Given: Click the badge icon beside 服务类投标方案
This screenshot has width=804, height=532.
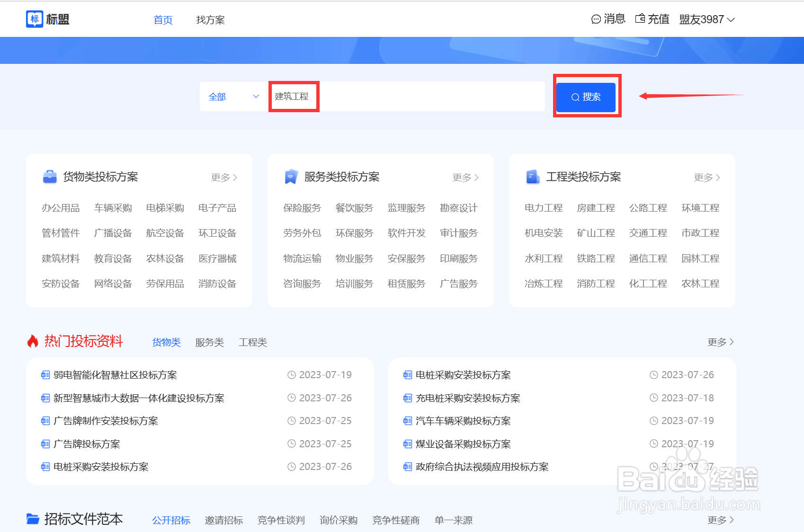Looking at the screenshot, I should tap(290, 176).
